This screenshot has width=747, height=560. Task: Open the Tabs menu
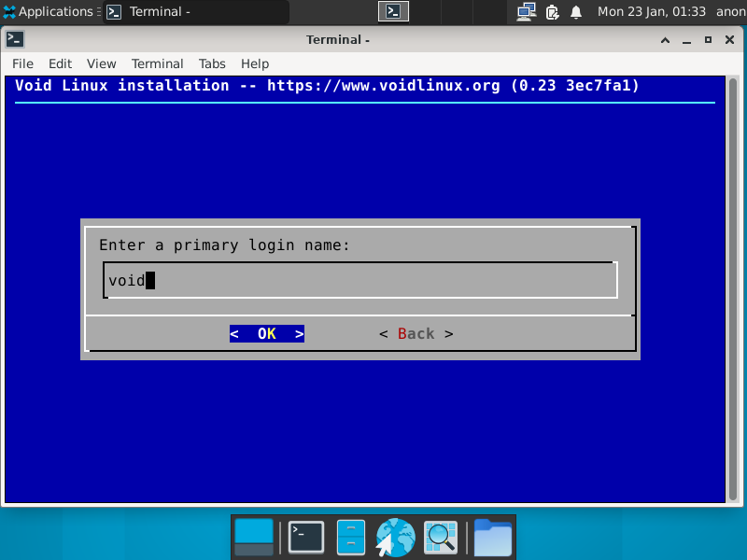click(212, 63)
